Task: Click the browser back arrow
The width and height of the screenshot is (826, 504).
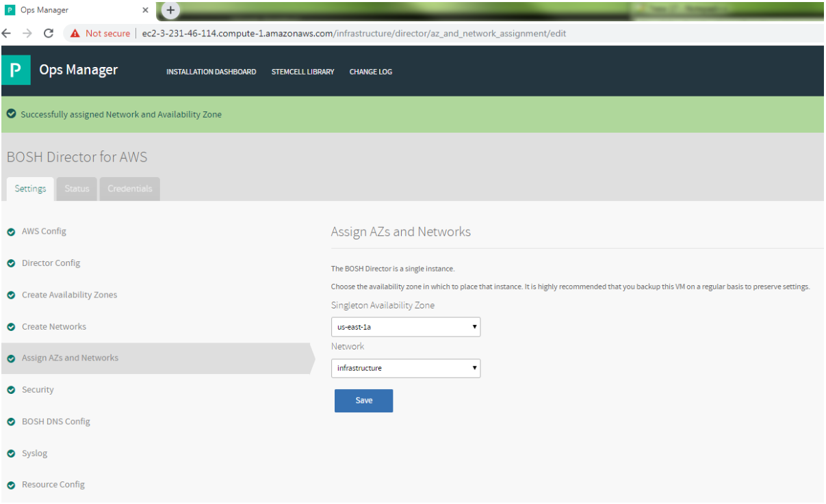Action: tap(7, 33)
